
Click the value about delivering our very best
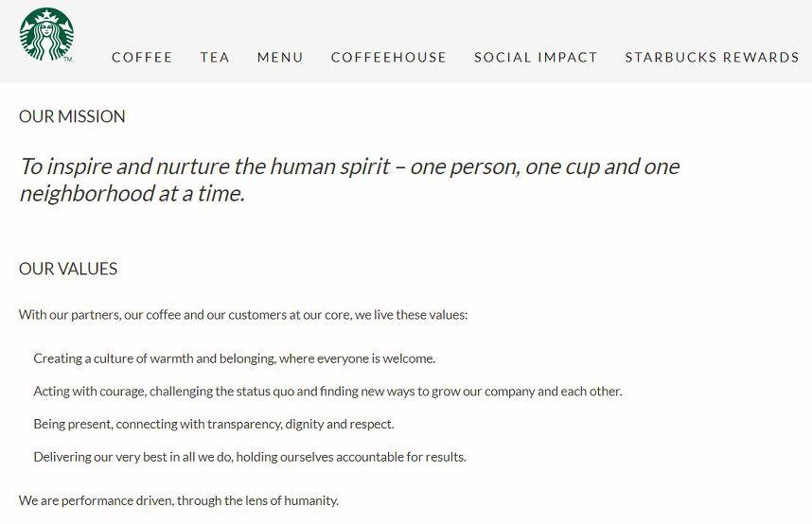[250, 457]
